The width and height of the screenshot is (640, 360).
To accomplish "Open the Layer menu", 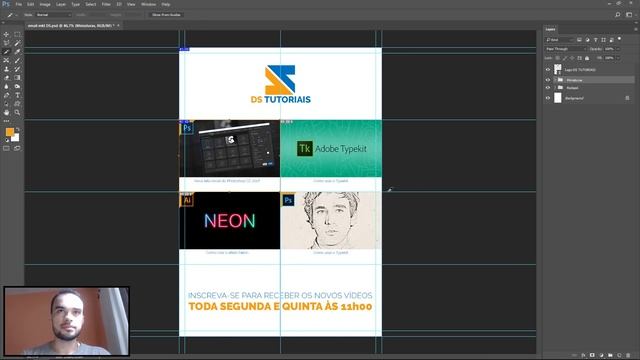I will click(x=61, y=4).
